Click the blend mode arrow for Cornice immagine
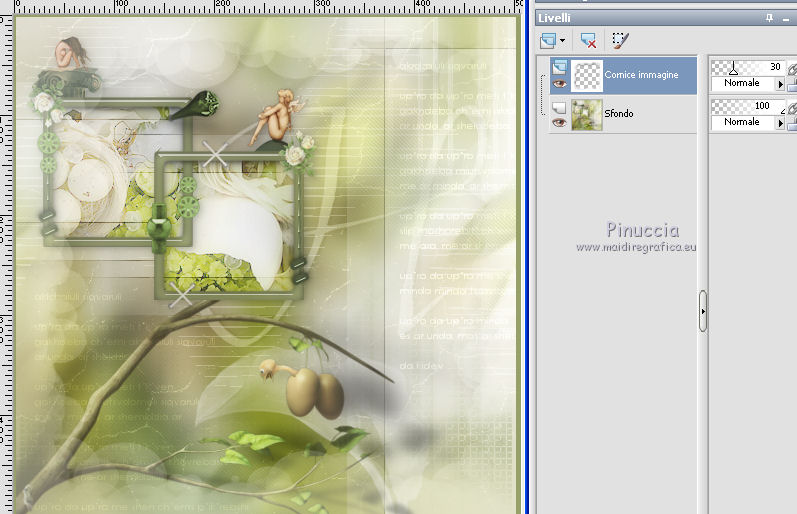 pos(780,84)
